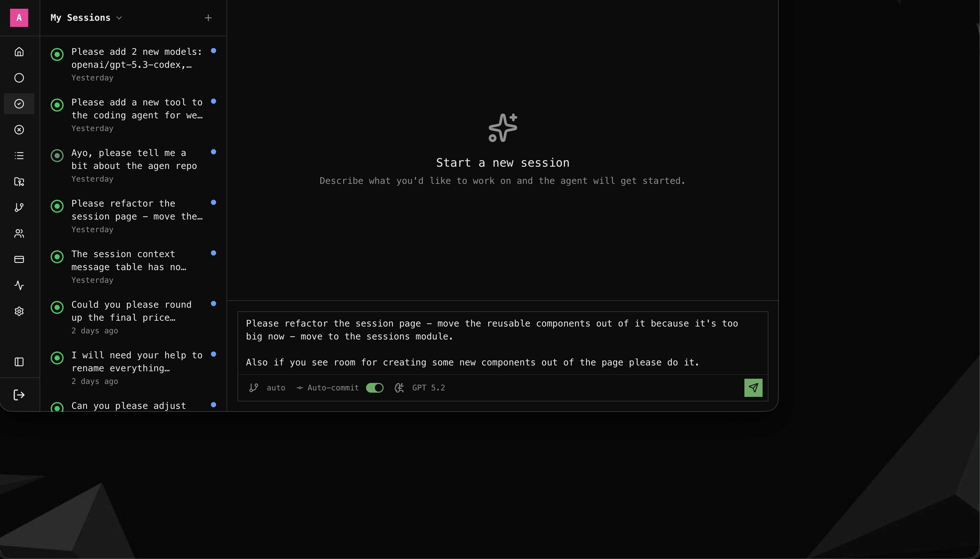Open session 'Please add 2 new models'
980x559 pixels.
tap(136, 58)
